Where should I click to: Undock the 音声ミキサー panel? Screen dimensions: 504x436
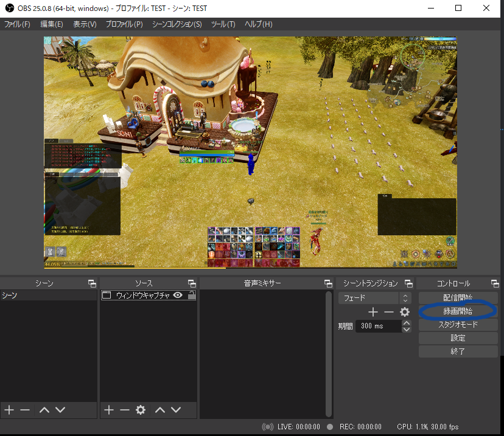click(x=328, y=283)
